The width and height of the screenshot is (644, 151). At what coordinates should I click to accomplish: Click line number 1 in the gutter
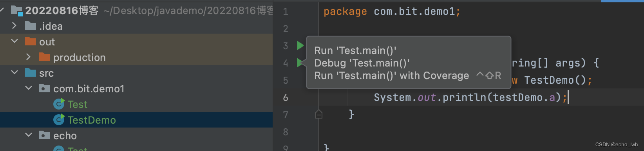pos(286,12)
